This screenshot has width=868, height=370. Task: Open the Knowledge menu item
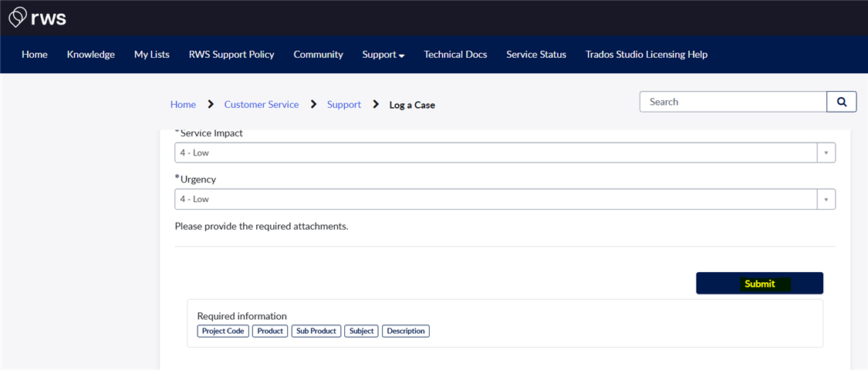click(x=91, y=55)
